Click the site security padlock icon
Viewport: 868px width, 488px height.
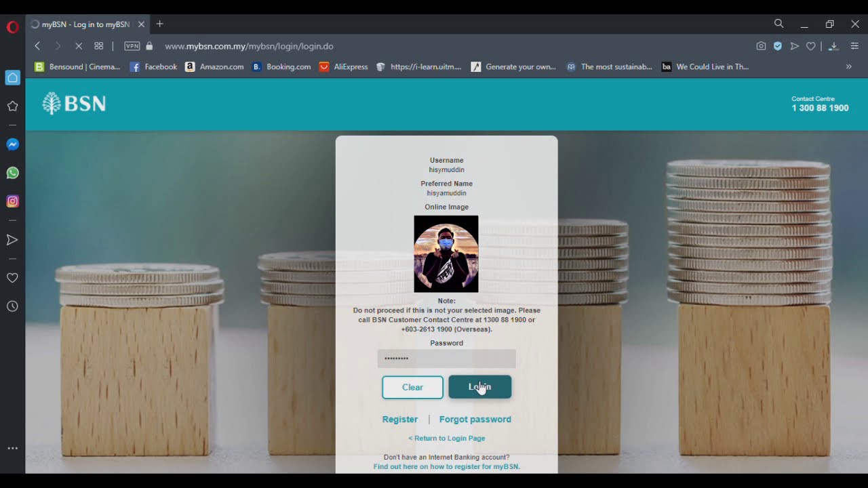[149, 46]
